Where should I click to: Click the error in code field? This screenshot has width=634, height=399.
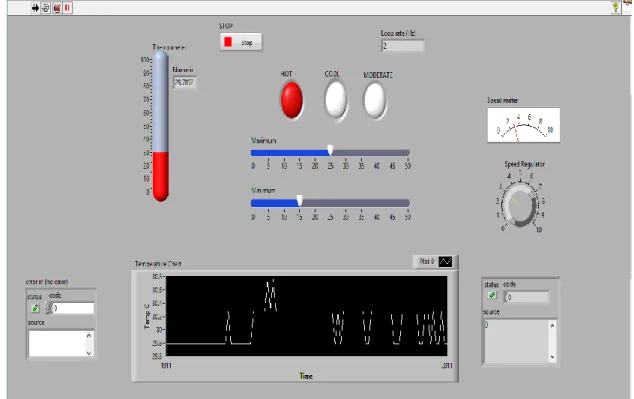coord(73,308)
